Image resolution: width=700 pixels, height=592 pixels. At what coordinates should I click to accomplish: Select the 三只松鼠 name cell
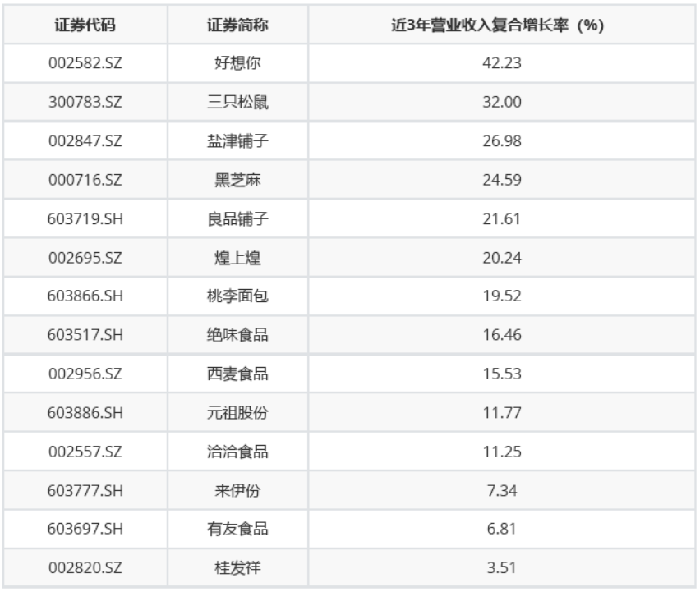[237, 102]
